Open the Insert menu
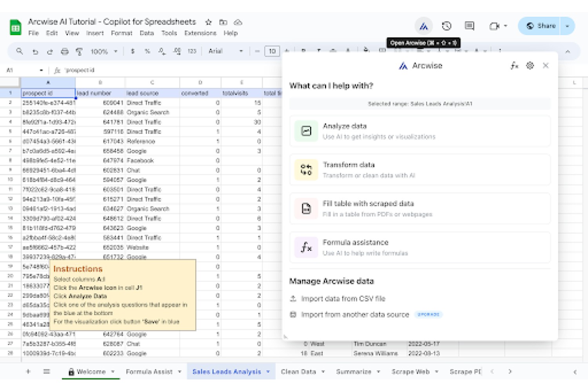This screenshot has height=392, width=588. point(95,33)
